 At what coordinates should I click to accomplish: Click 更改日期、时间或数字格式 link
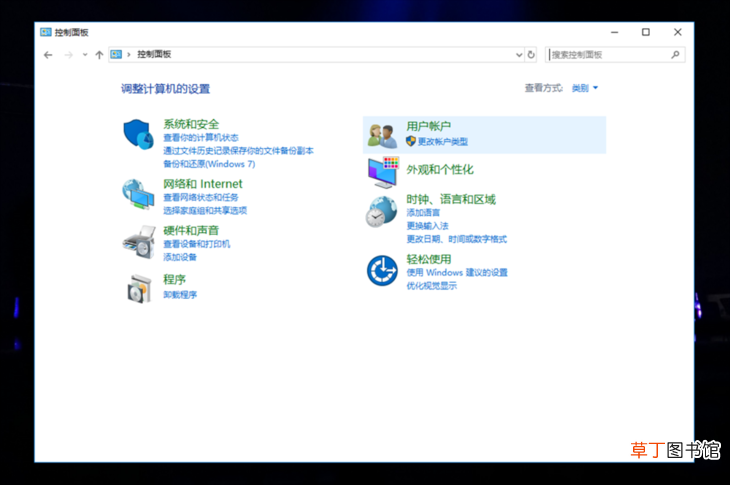[x=456, y=239]
